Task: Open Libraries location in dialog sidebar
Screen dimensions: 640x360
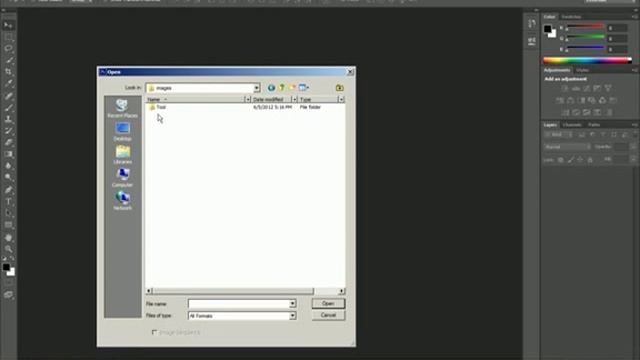Action: 122,155
